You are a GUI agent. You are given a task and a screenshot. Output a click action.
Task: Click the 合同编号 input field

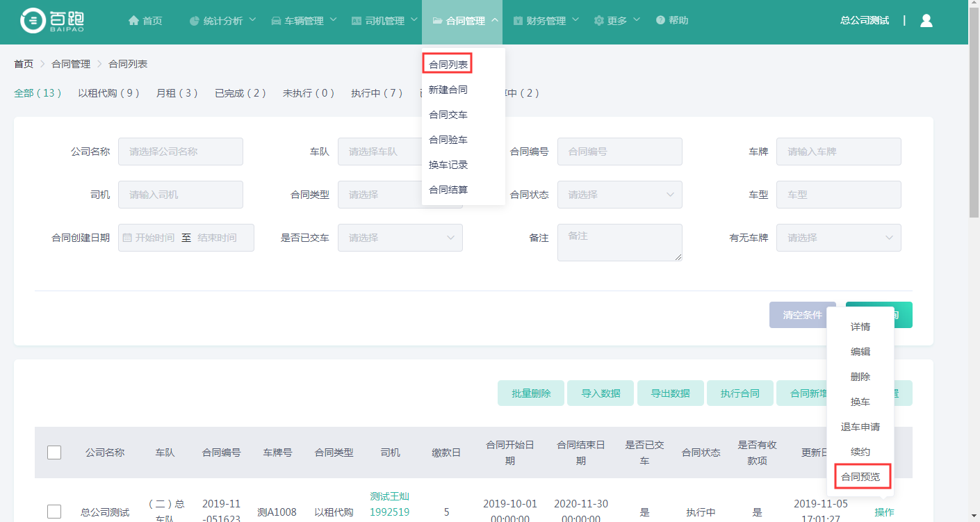(619, 152)
